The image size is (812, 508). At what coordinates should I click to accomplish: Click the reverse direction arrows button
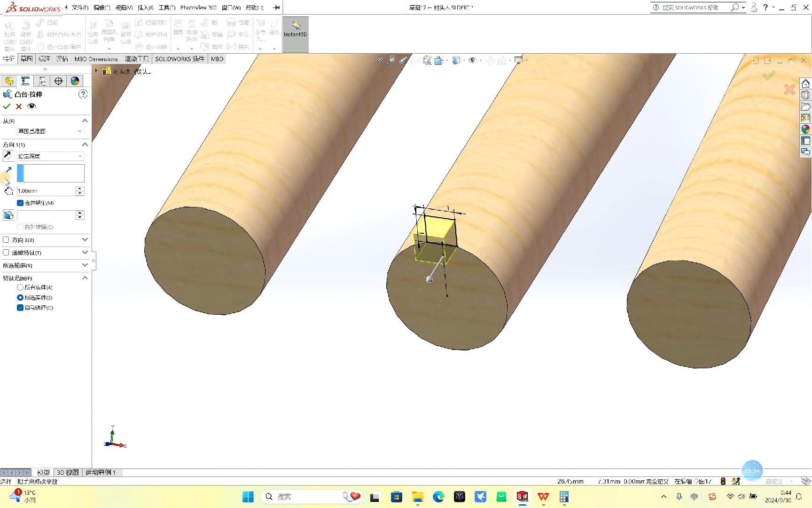(8, 156)
